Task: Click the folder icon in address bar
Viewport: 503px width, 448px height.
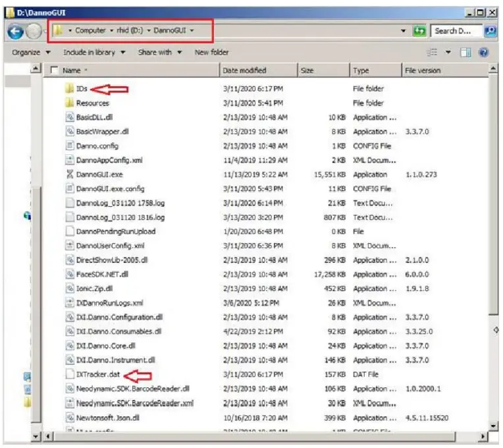Action: 58,30
